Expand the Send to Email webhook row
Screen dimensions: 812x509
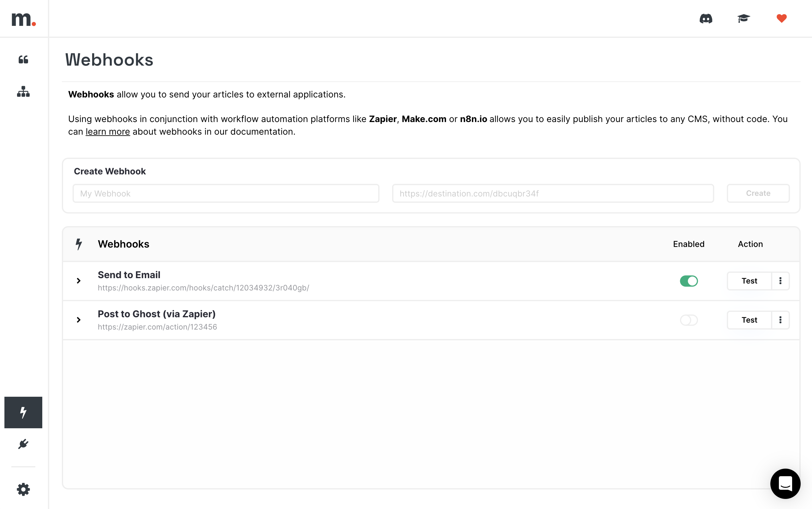tap(79, 281)
